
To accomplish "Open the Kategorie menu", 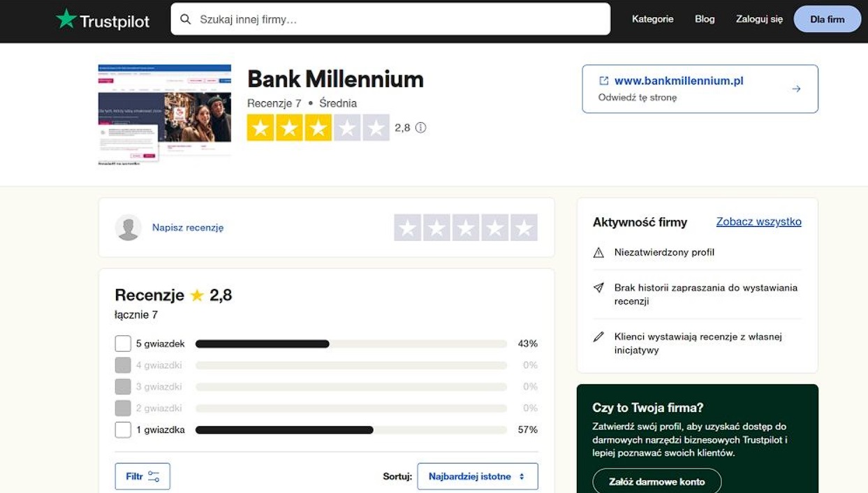I will pyautogui.click(x=653, y=20).
